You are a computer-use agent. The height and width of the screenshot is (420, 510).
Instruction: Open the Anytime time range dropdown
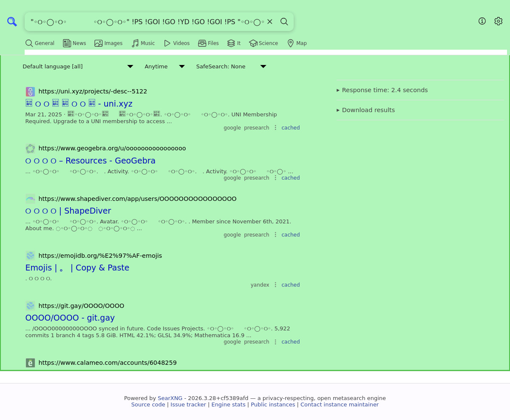coord(164,67)
